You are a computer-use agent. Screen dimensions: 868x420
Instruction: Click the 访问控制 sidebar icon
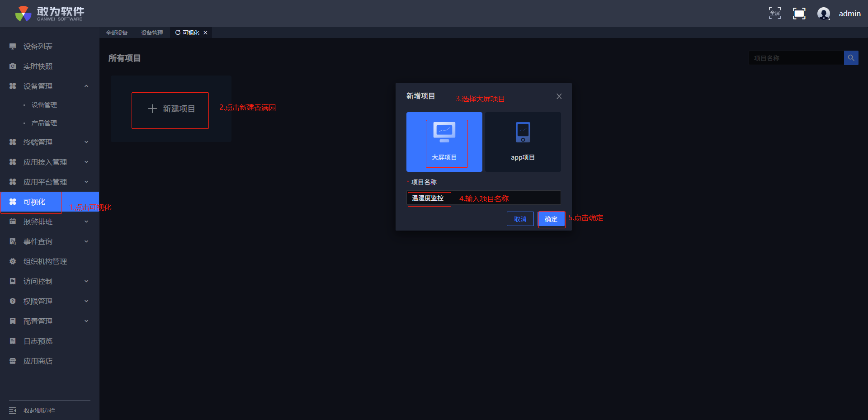coord(13,282)
